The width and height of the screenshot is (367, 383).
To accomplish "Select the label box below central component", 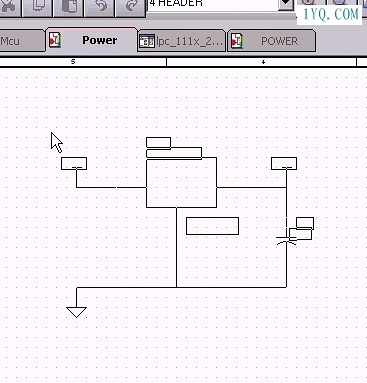I will pos(212,226).
